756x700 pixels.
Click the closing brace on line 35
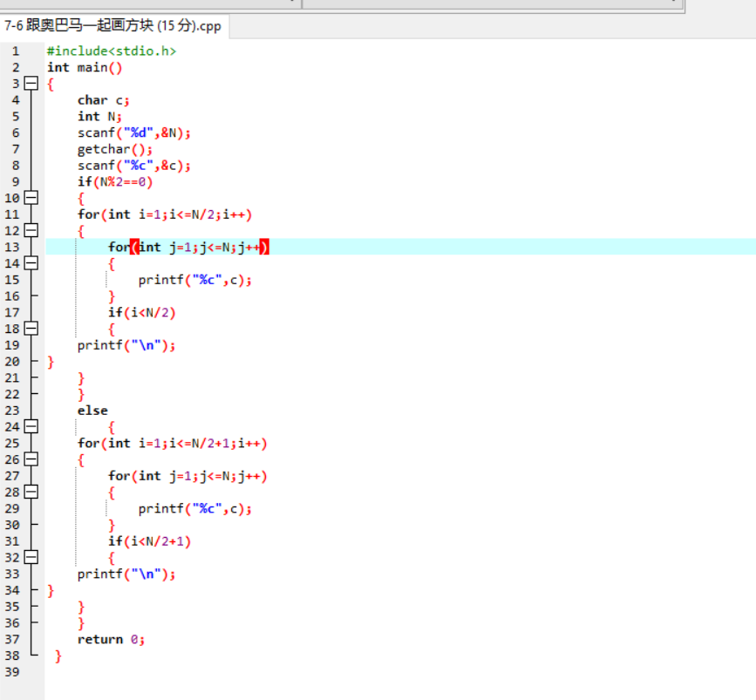pos(81,608)
